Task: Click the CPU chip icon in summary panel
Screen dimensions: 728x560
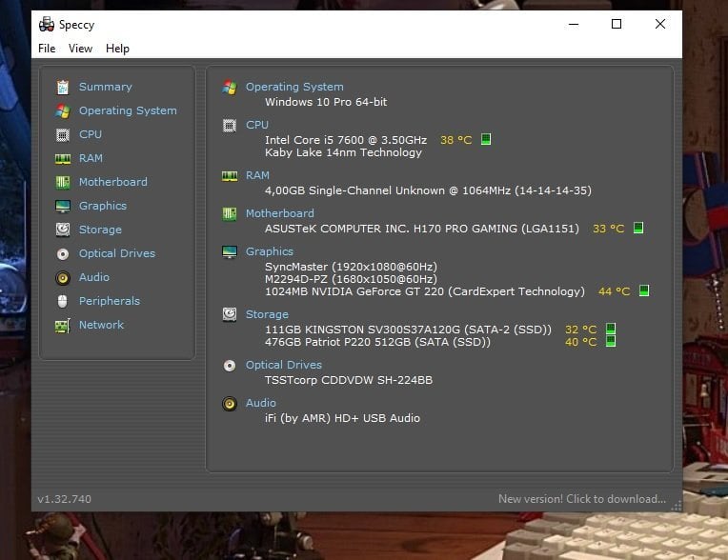Action: pos(230,126)
